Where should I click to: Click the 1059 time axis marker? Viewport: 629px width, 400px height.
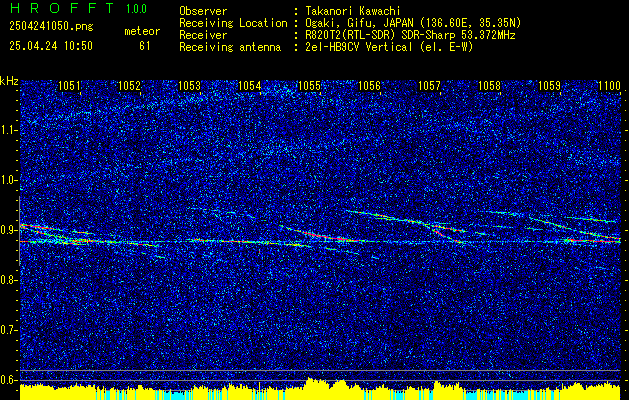pyautogui.click(x=549, y=85)
